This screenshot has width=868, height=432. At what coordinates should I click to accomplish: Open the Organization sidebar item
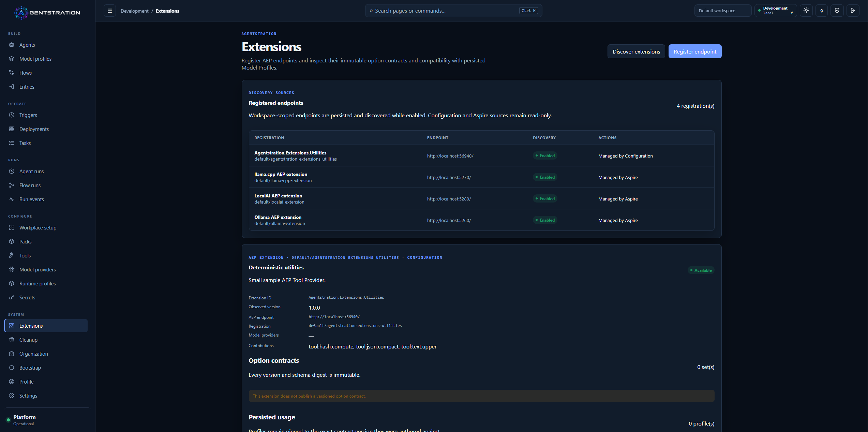[x=46, y=354]
